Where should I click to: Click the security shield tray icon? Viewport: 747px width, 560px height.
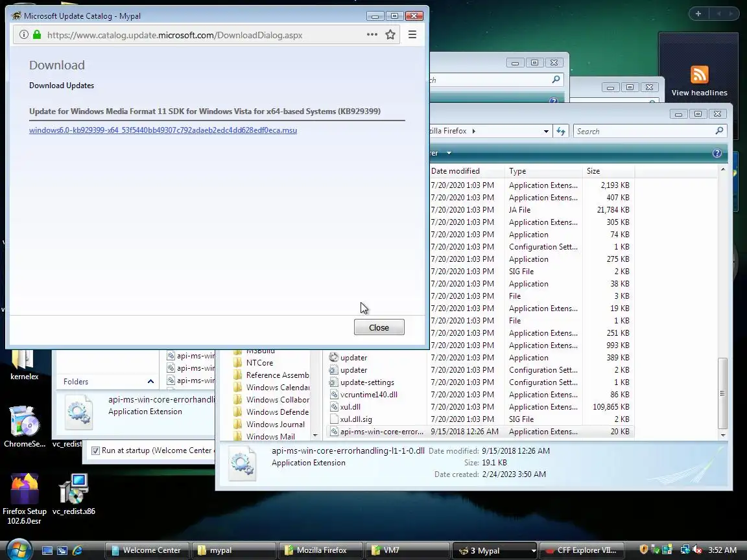(644, 550)
